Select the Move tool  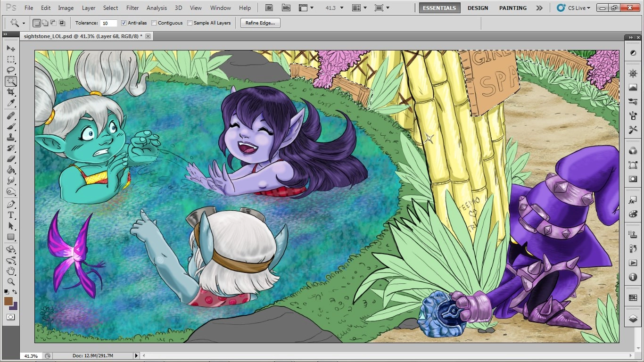[x=11, y=49]
